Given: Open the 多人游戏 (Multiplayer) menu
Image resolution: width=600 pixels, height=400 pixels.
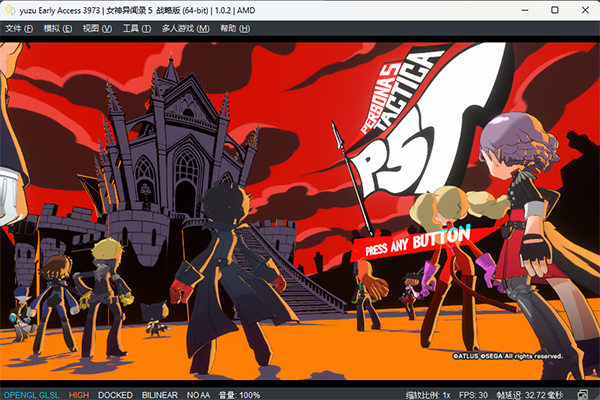Looking at the screenshot, I should (x=185, y=28).
